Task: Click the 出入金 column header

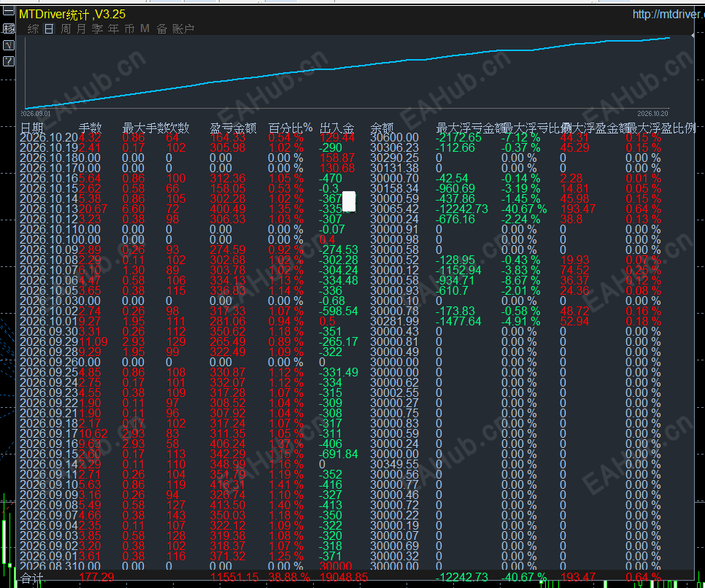Action: pos(337,128)
